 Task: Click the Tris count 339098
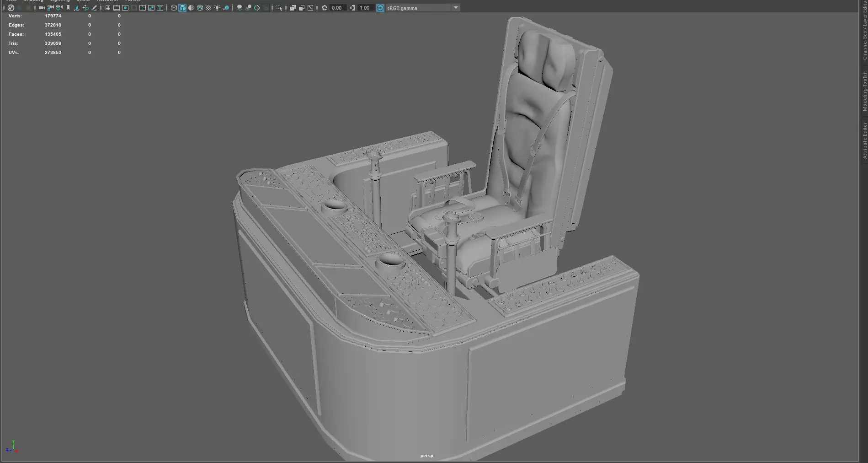pos(53,43)
